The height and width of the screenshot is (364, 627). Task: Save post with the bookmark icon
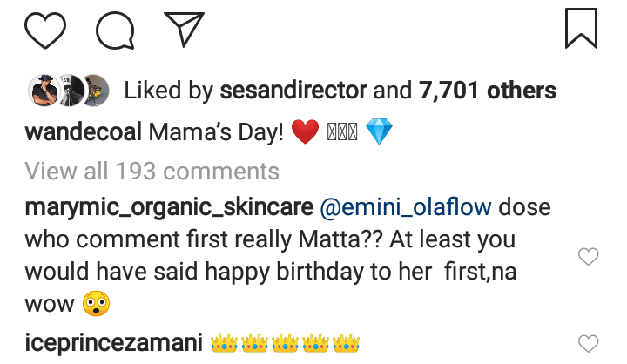(x=582, y=28)
